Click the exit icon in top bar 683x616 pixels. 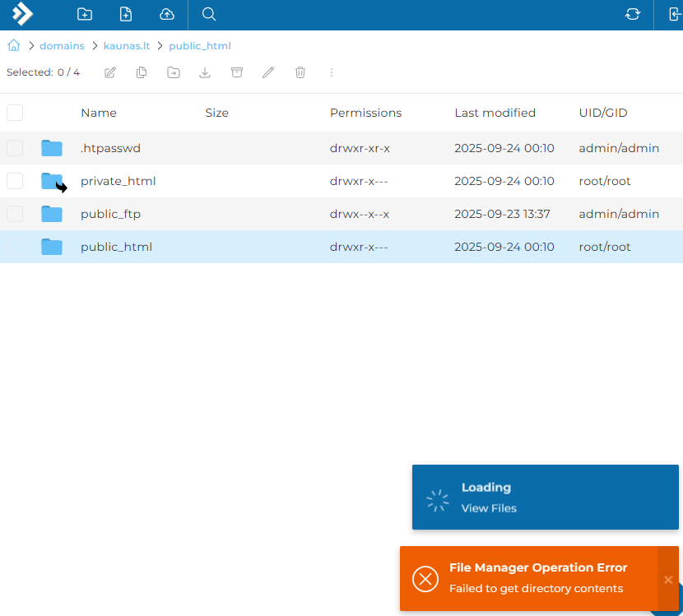point(670,14)
